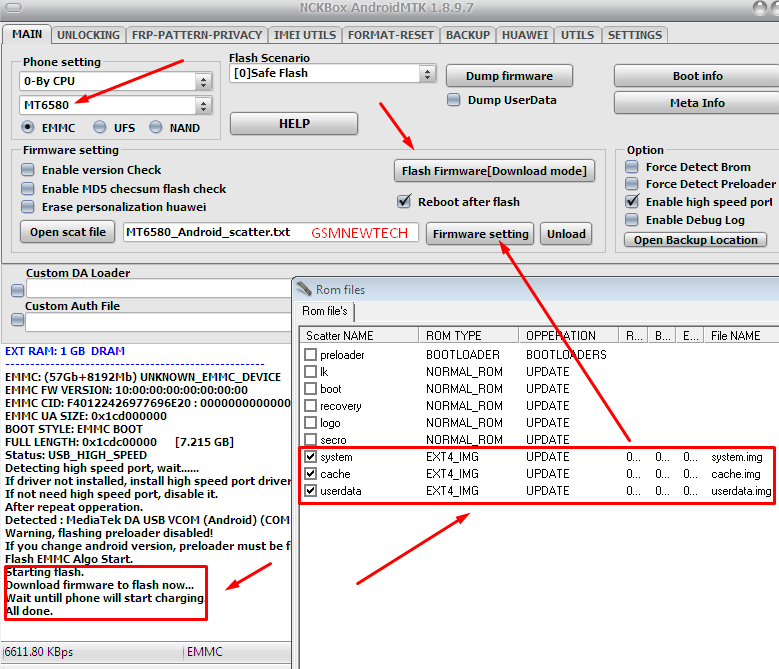The image size is (779, 669).
Task: Click the BOOTLOADERS operation cell
Action: (566, 355)
